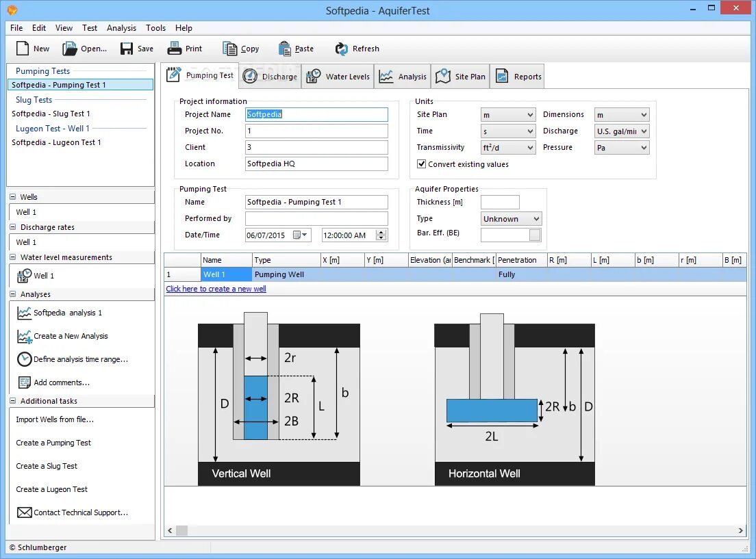The width and height of the screenshot is (756, 559).
Task: Open the Transmissivity units dropdown
Action: tap(508, 148)
